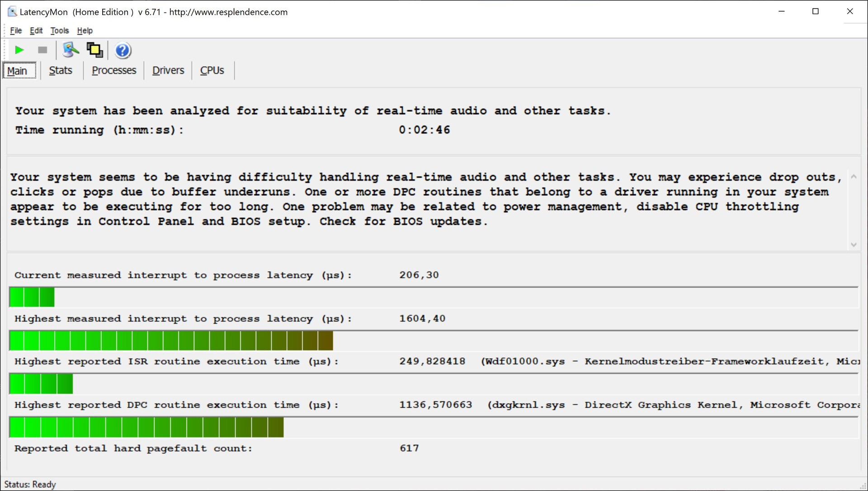Click the highest interrupt latency bar
868x491 pixels.
click(x=171, y=340)
